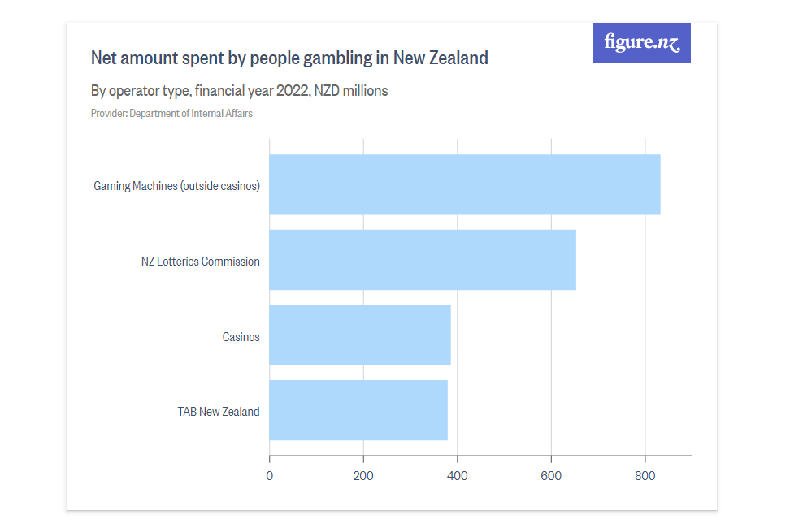The height and width of the screenshot is (532, 790).
Task: Click the "Casinos" category label
Action: (x=241, y=337)
